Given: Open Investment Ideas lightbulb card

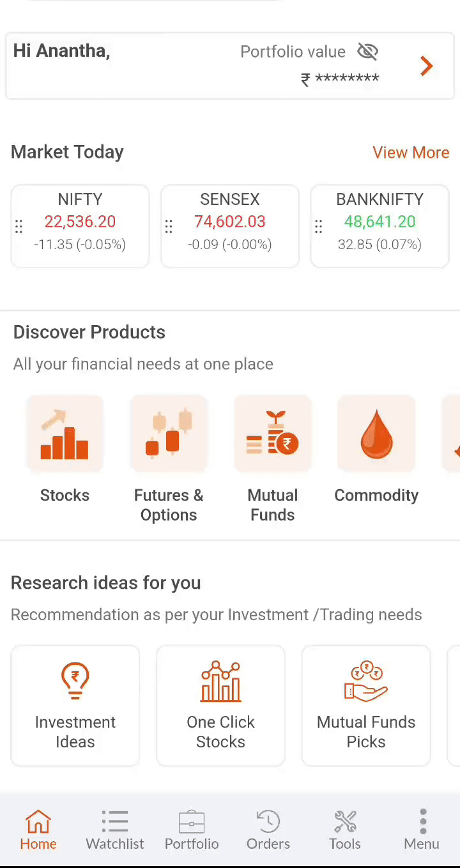Looking at the screenshot, I should pyautogui.click(x=75, y=705).
